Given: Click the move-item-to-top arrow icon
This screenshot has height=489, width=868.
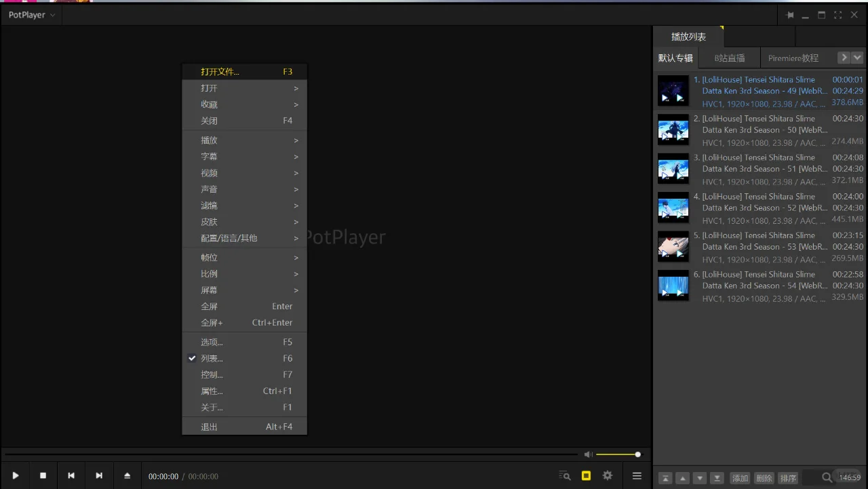Looking at the screenshot, I should pos(665,477).
